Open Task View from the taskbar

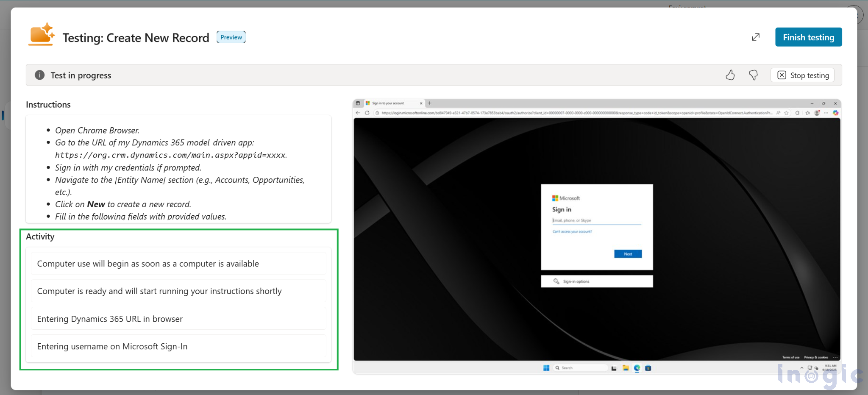pyautogui.click(x=614, y=368)
